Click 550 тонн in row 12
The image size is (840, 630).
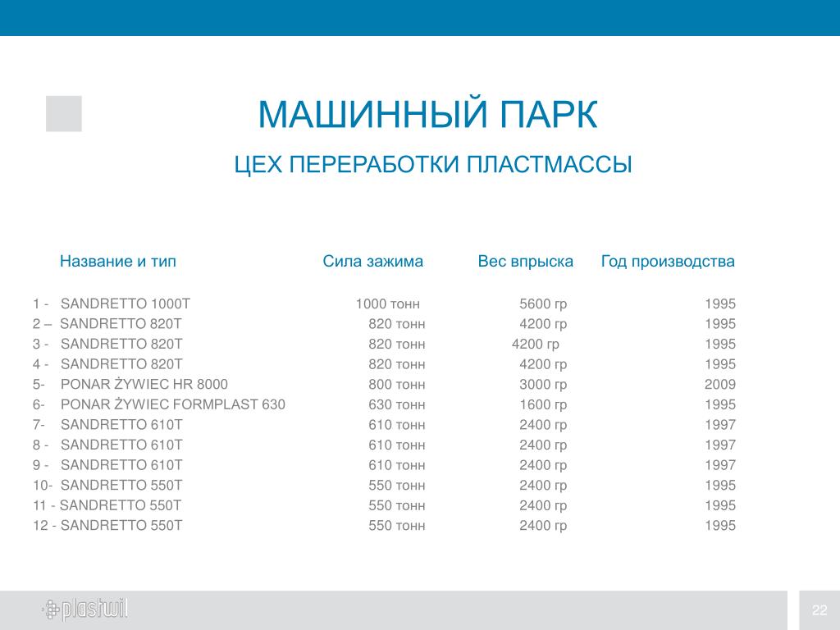click(397, 526)
